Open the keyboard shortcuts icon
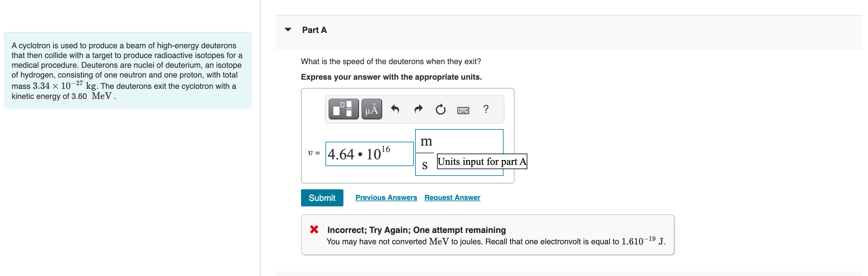The height and width of the screenshot is (276, 868). click(463, 110)
